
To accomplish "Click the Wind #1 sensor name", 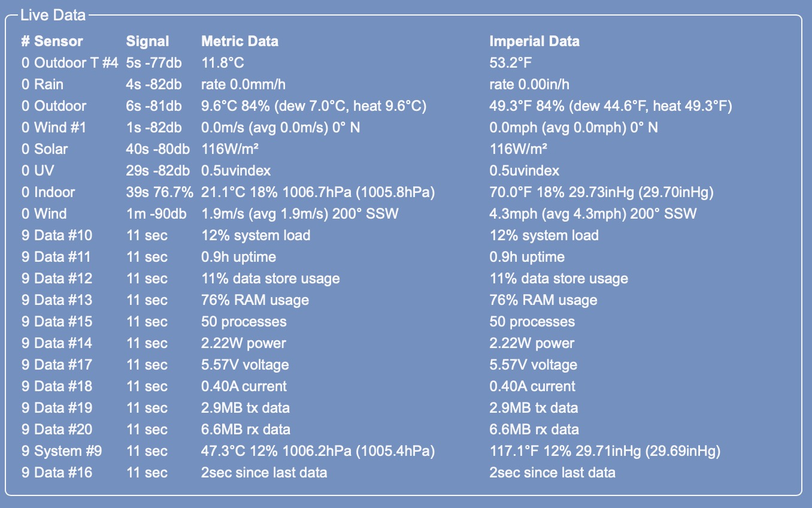I will [x=60, y=128].
